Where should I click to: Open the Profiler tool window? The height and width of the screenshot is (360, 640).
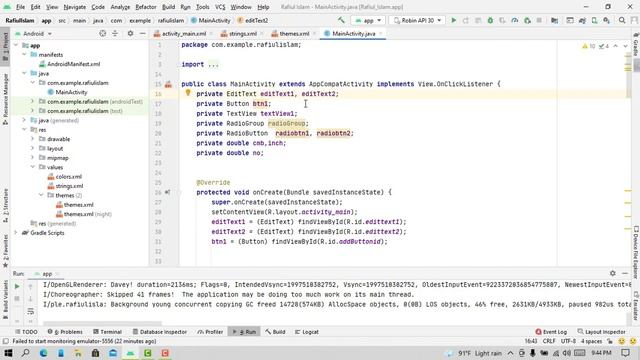[210, 332]
